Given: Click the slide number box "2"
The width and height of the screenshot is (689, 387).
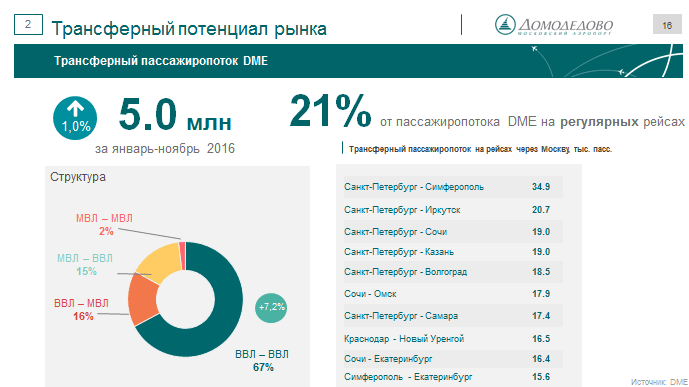Looking at the screenshot, I should pos(28,24).
